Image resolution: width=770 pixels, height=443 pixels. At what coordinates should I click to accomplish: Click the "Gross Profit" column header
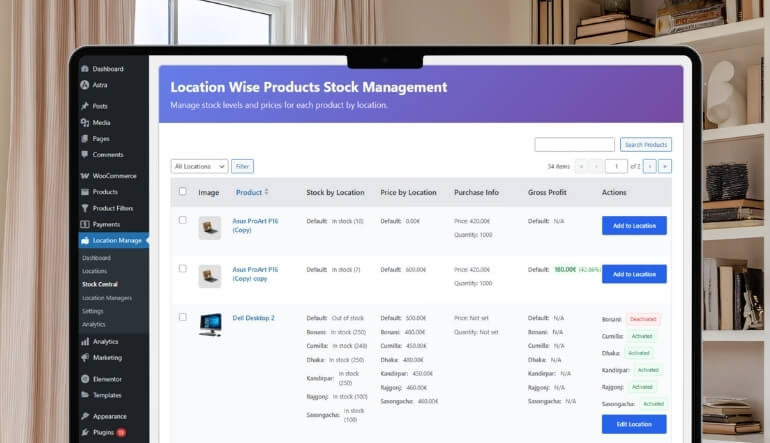tap(547, 193)
